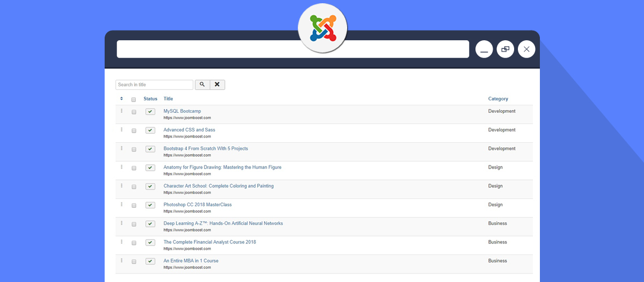Restore the mock browser window
The width and height of the screenshot is (644, 282).
click(x=506, y=49)
